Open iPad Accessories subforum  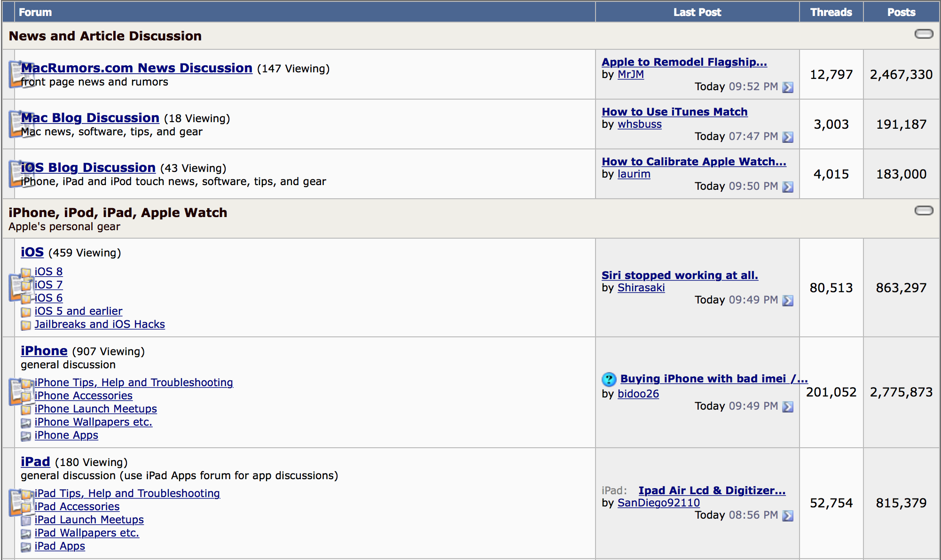[x=77, y=506]
